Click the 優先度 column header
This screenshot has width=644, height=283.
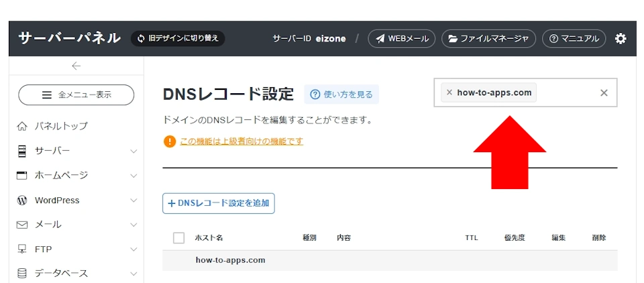515,238
